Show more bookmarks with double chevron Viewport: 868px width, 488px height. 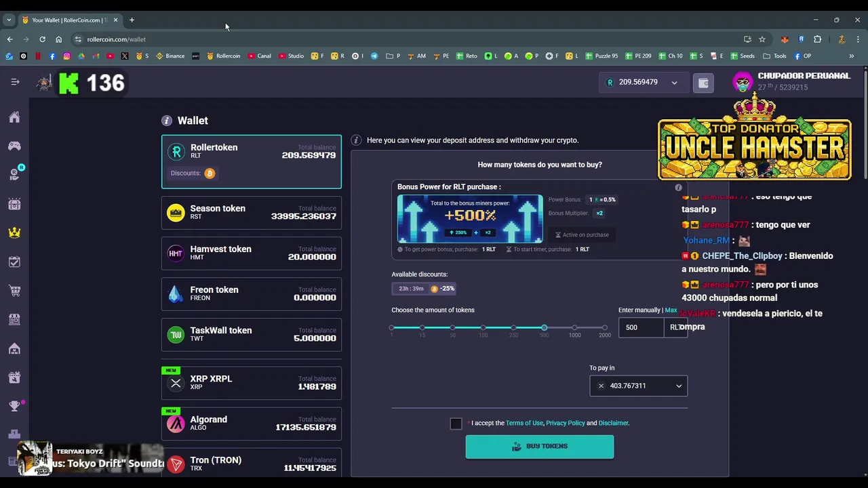coord(852,56)
